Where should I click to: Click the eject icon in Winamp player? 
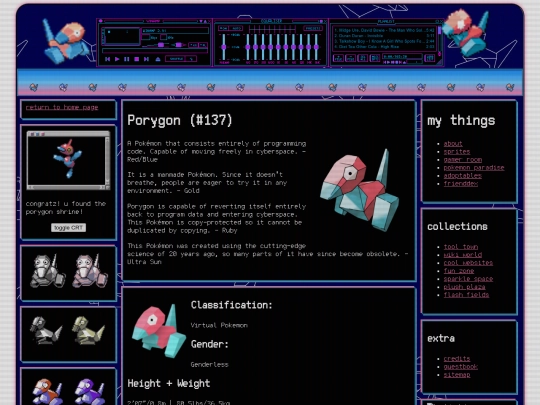158,59
